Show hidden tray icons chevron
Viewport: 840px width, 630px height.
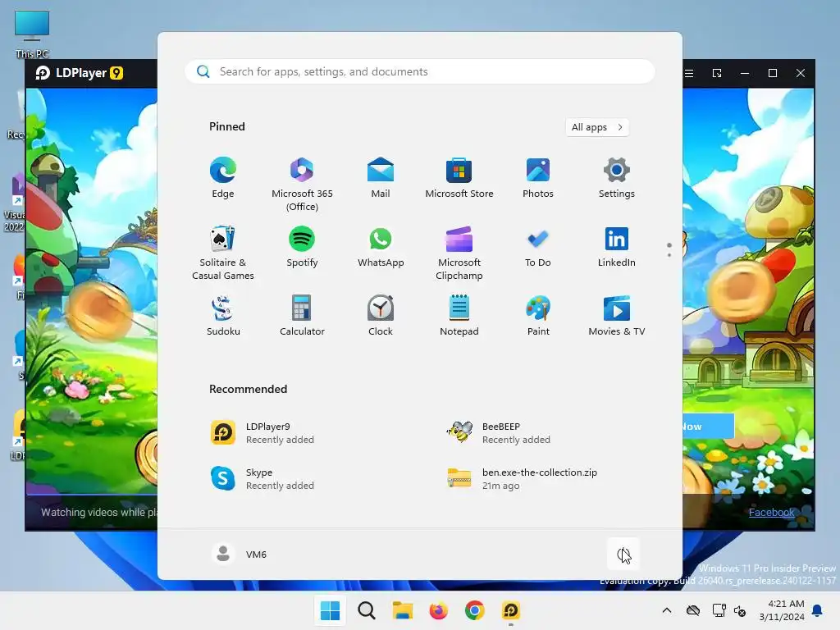point(666,610)
